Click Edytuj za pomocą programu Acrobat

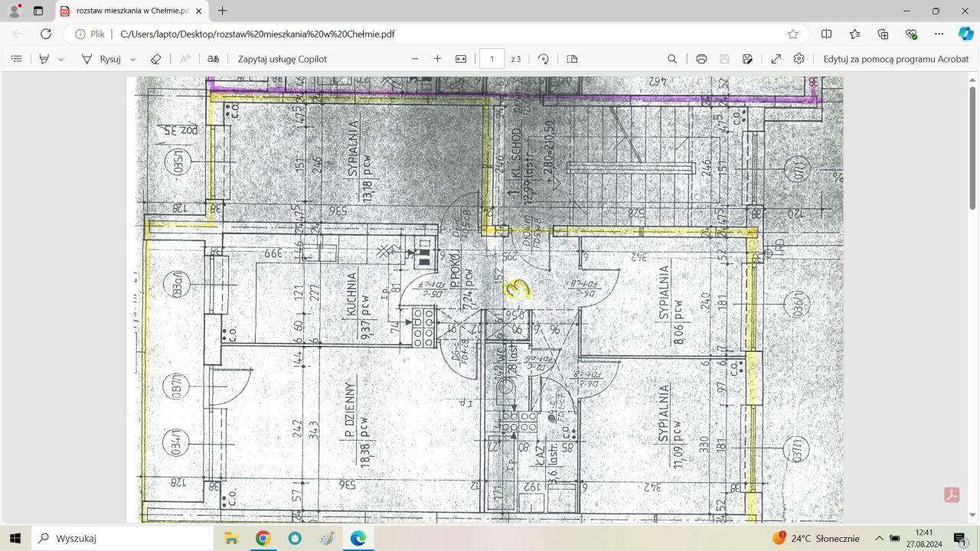coord(896,59)
